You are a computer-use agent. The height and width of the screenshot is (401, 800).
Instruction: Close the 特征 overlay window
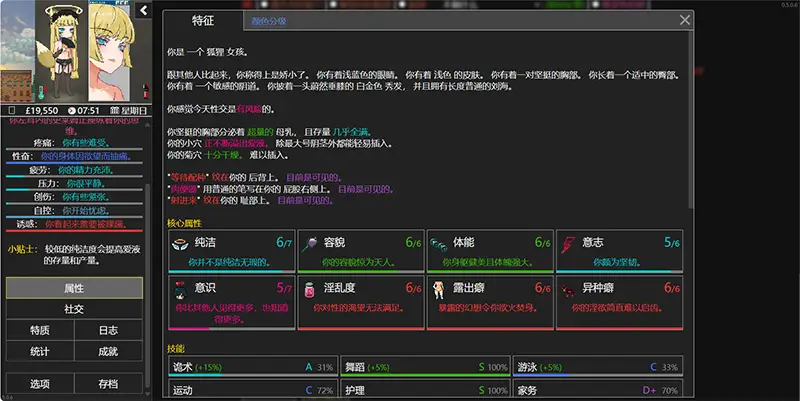(x=685, y=20)
